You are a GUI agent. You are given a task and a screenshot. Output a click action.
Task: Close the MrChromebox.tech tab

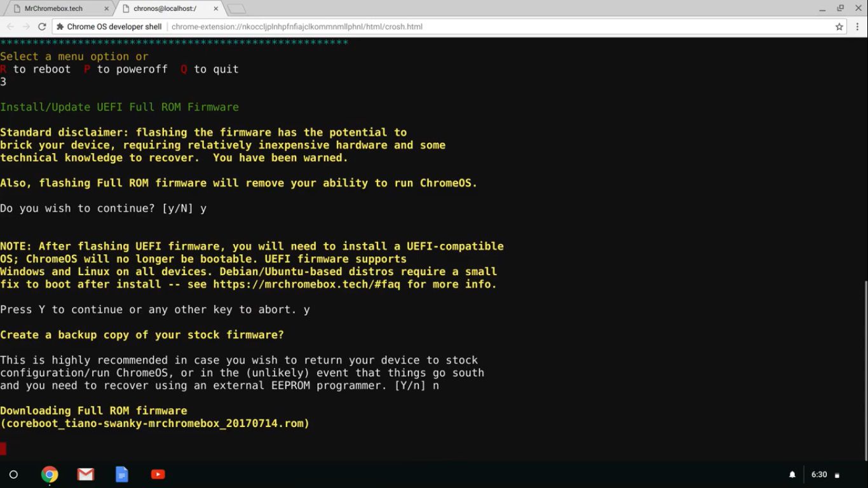tap(105, 9)
